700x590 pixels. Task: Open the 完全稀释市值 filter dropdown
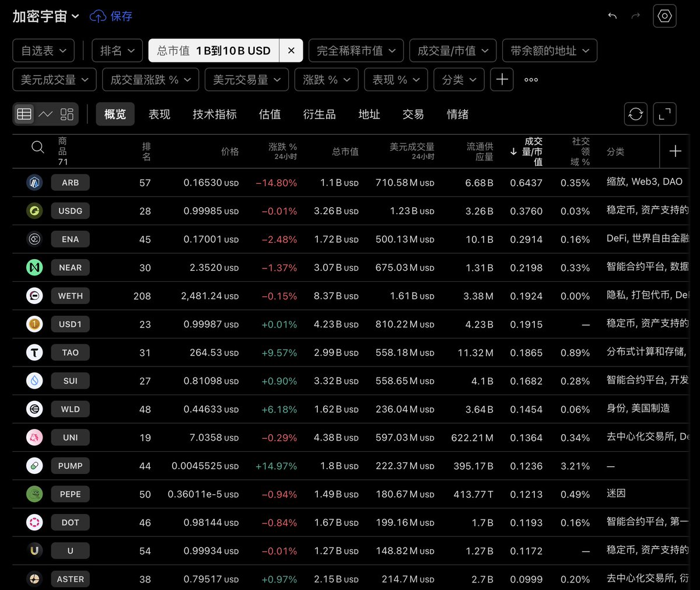point(356,51)
